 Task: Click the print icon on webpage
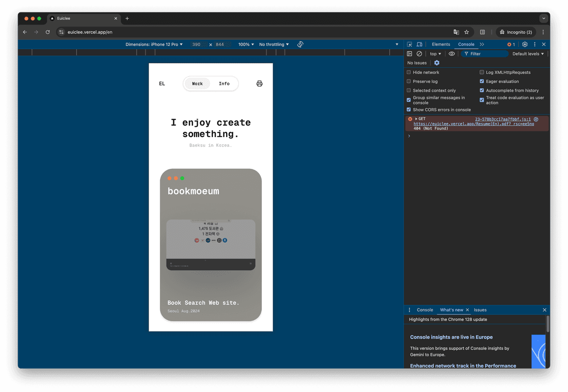259,84
